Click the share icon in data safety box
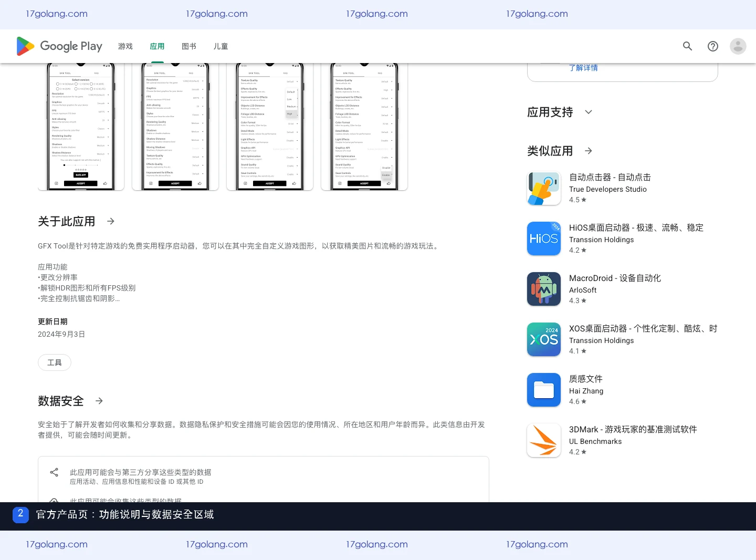 coord(54,472)
